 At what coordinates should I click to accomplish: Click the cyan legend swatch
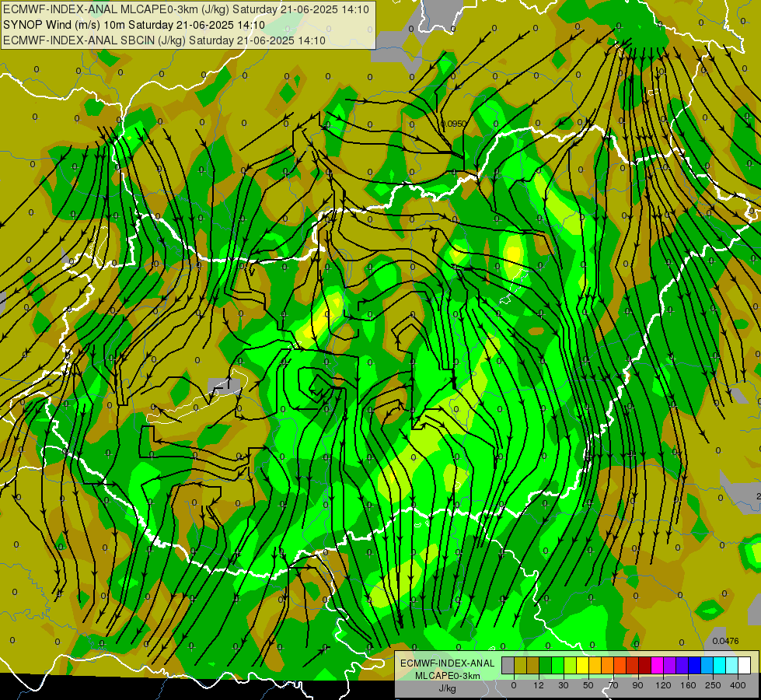(719, 665)
